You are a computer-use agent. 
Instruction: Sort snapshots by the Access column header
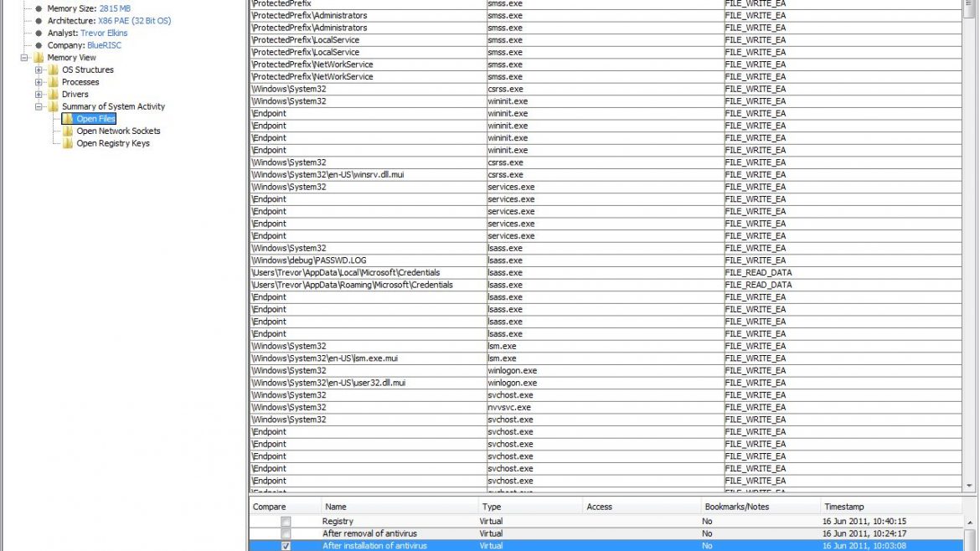click(x=642, y=507)
